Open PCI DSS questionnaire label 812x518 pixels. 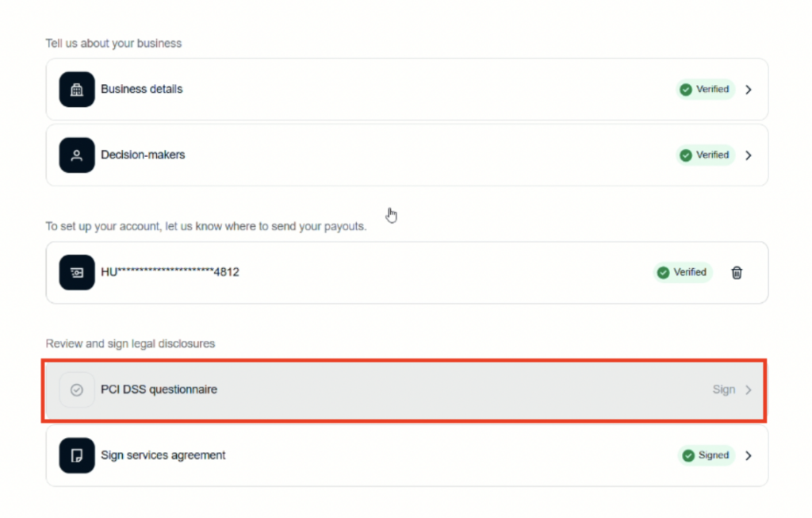(x=159, y=390)
